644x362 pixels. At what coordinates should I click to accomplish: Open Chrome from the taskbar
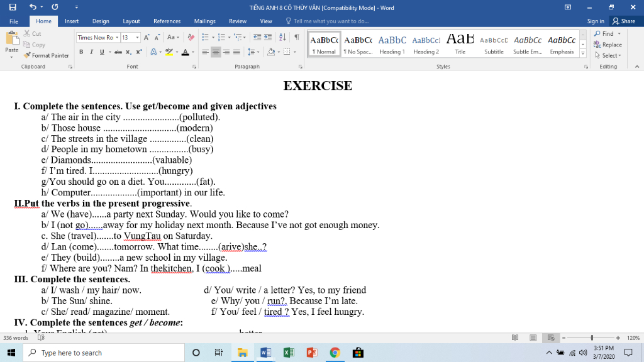tap(335, 353)
